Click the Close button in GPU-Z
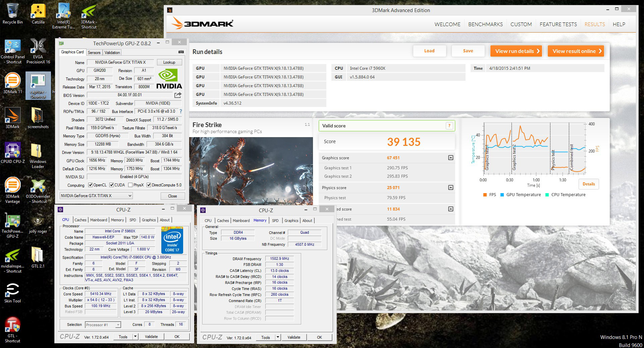 (x=172, y=196)
